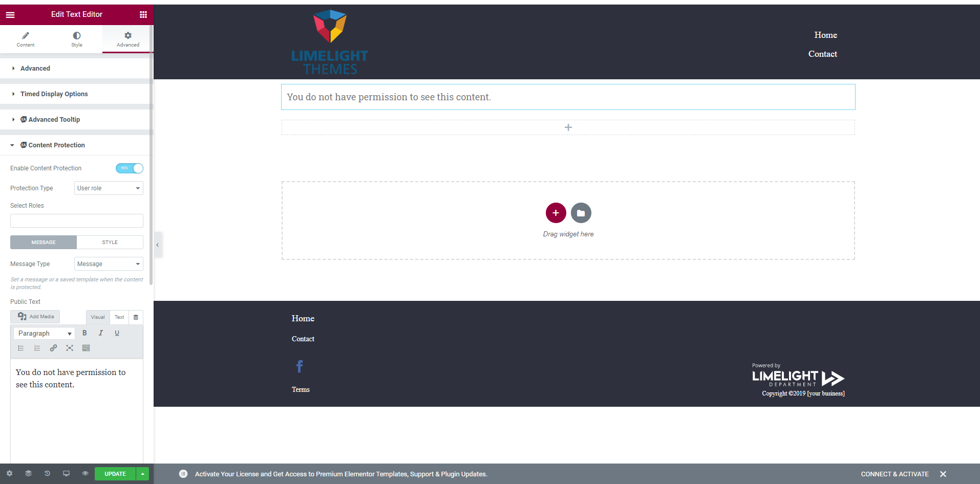
Task: Expand the Timed Display Options section
Action: [x=54, y=94]
